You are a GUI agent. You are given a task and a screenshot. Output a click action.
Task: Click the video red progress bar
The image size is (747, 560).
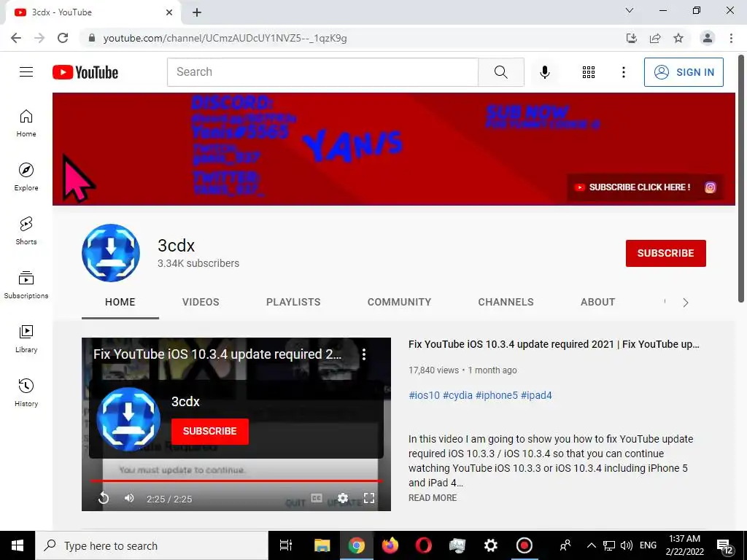point(236,481)
